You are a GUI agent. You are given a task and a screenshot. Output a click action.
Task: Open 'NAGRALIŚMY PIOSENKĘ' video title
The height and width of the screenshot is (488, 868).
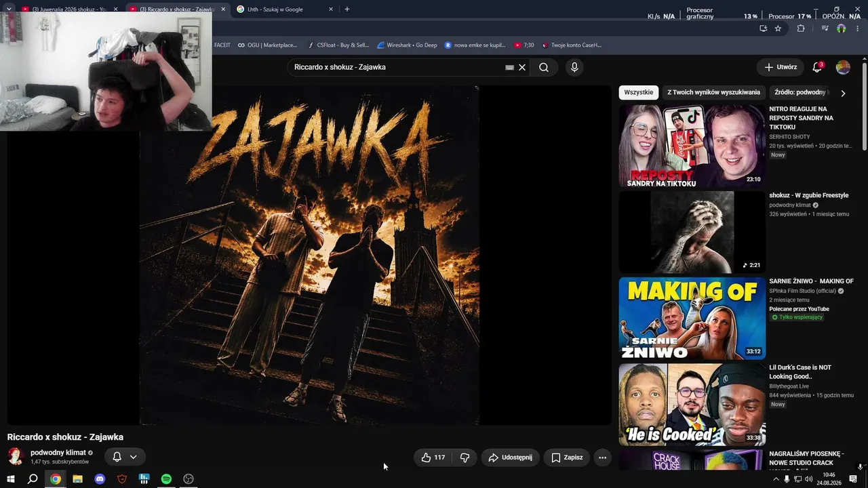tap(806, 458)
